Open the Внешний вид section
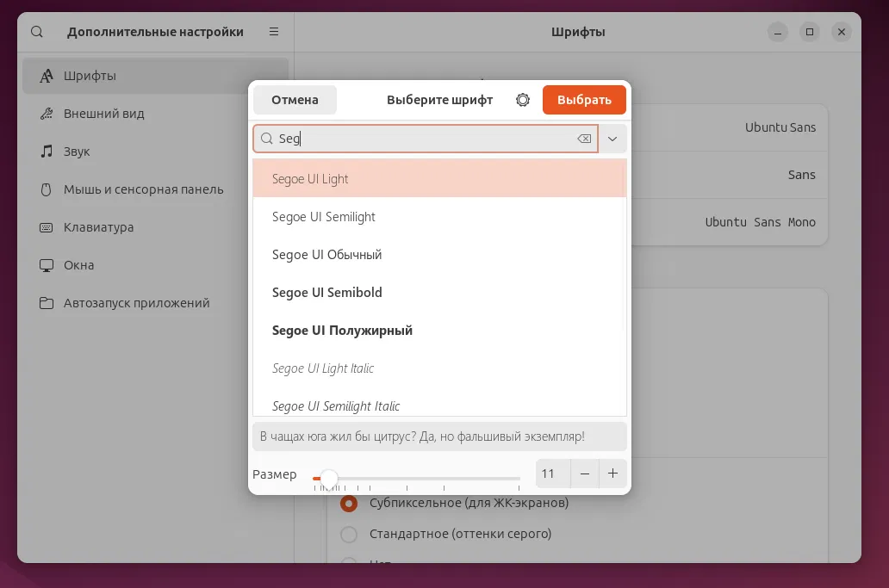This screenshot has height=588, width=889. (x=155, y=114)
